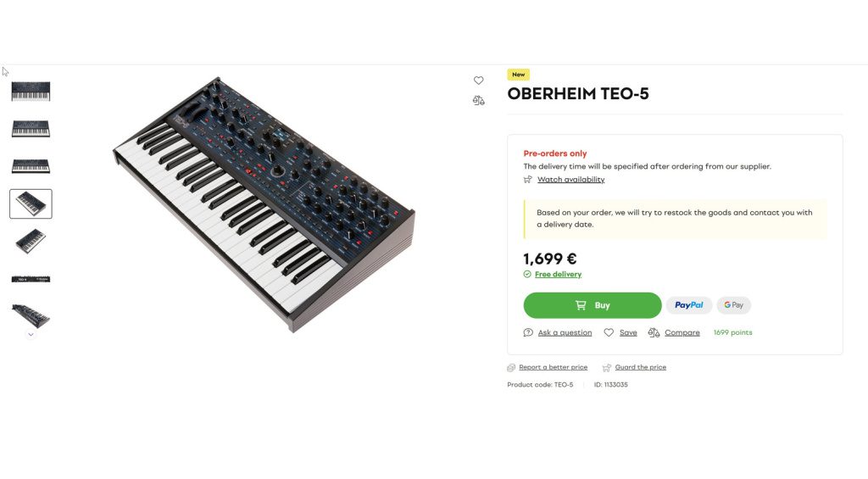
Task: Click the heart wishlist icon beside the product image
Action: 478,81
